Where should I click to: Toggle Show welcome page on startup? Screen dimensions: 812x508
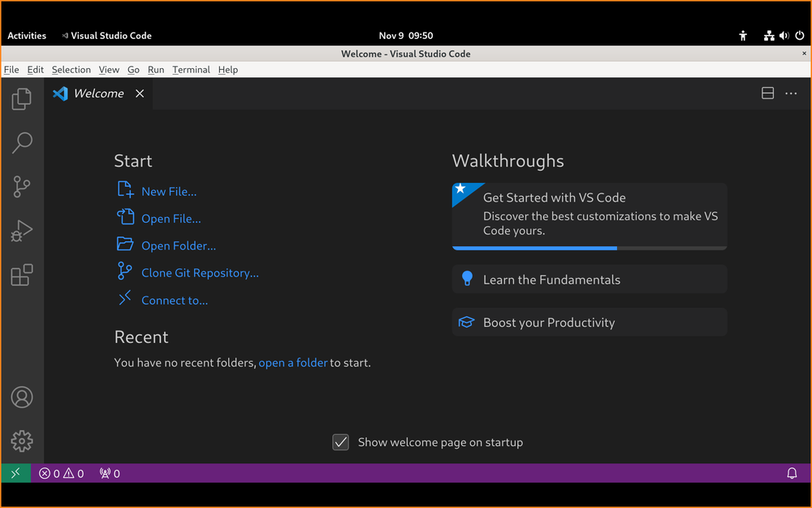pyautogui.click(x=340, y=442)
